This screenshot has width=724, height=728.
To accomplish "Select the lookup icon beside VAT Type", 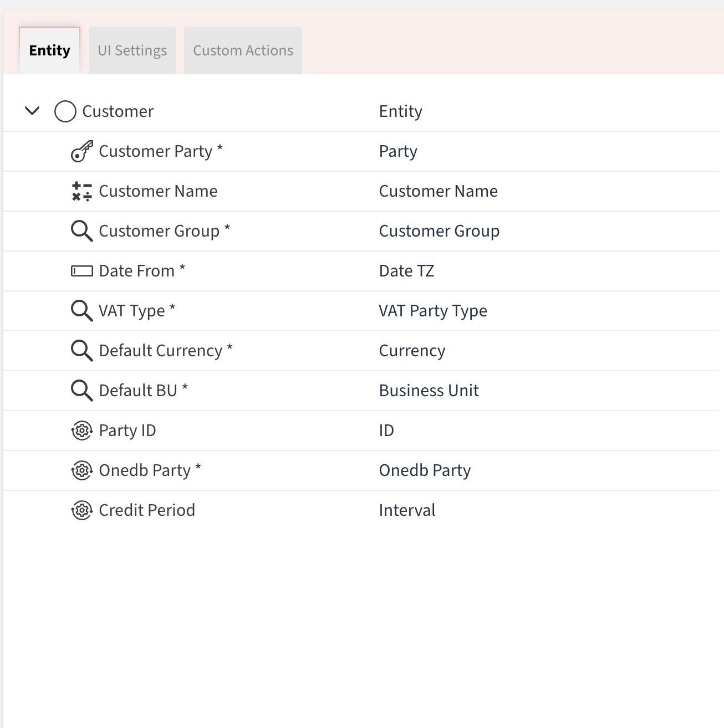I will pos(81,311).
